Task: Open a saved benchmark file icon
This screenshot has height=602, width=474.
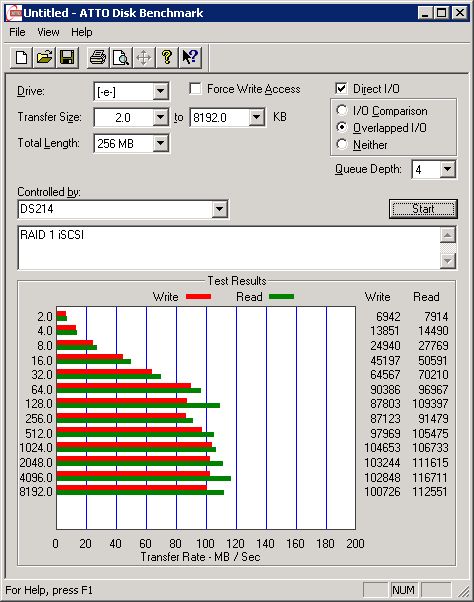Action: pyautogui.click(x=44, y=58)
